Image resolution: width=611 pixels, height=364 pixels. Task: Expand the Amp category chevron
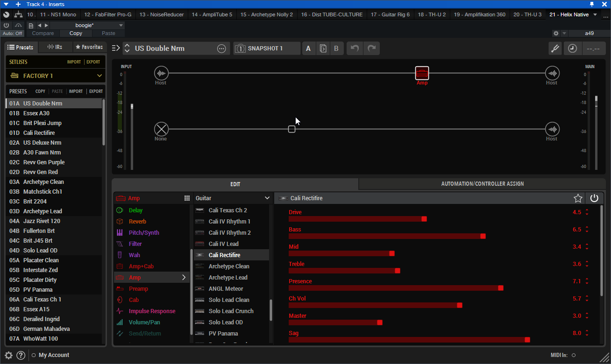(184, 278)
